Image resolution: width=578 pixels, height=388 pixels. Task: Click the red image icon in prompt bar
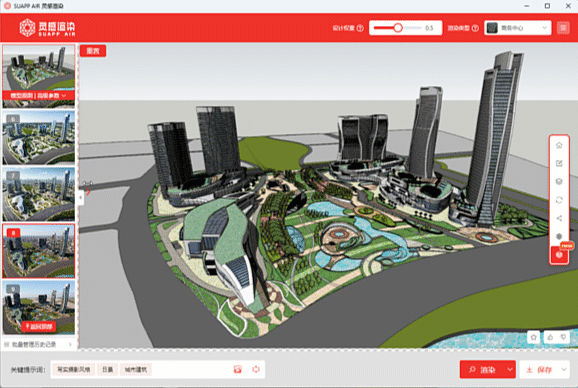point(238,369)
